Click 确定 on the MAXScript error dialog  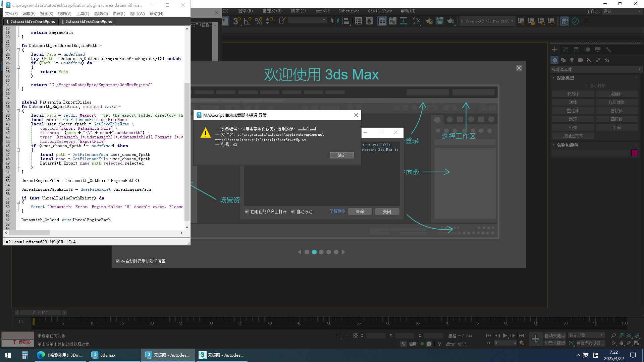[342, 155]
